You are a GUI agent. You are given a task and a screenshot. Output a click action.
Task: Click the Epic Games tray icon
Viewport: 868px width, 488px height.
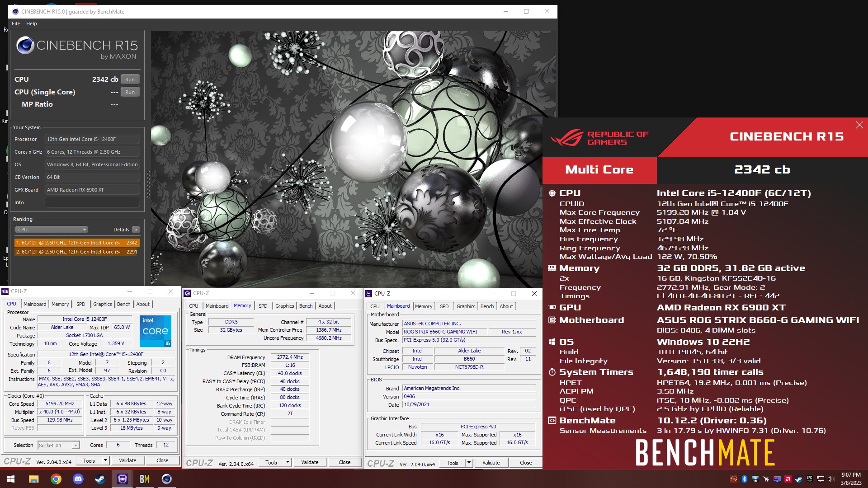810,479
